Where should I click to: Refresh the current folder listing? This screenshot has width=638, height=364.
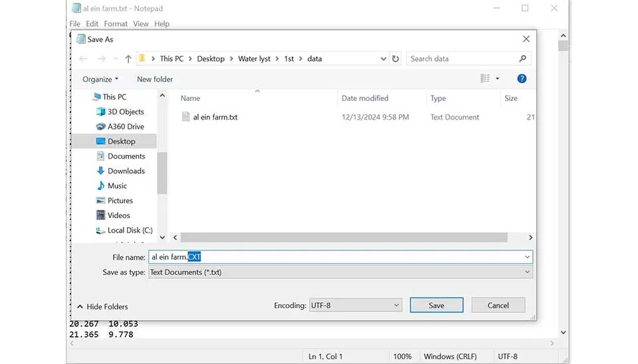[x=395, y=59]
